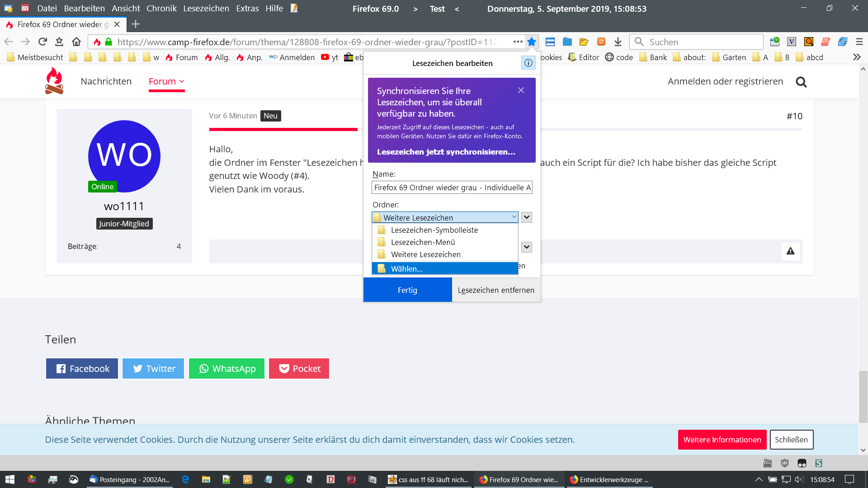The width and height of the screenshot is (868, 488).
Task: Reload the current page
Action: pos(42,42)
